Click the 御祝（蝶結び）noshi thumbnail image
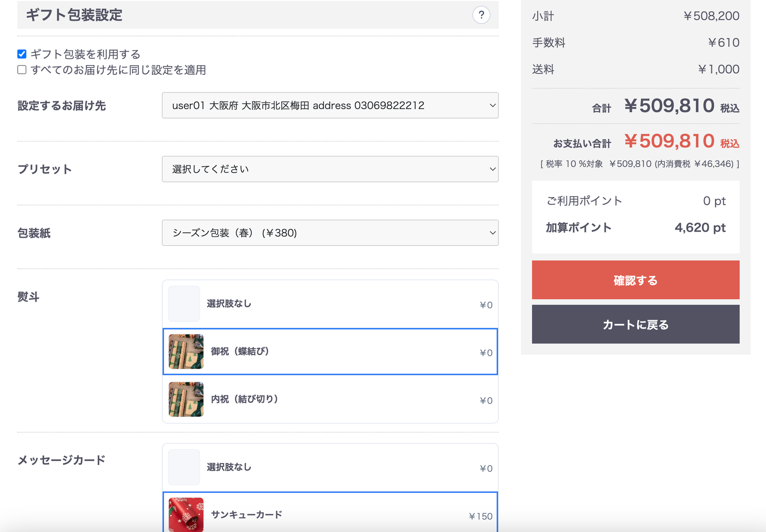 [x=185, y=352]
